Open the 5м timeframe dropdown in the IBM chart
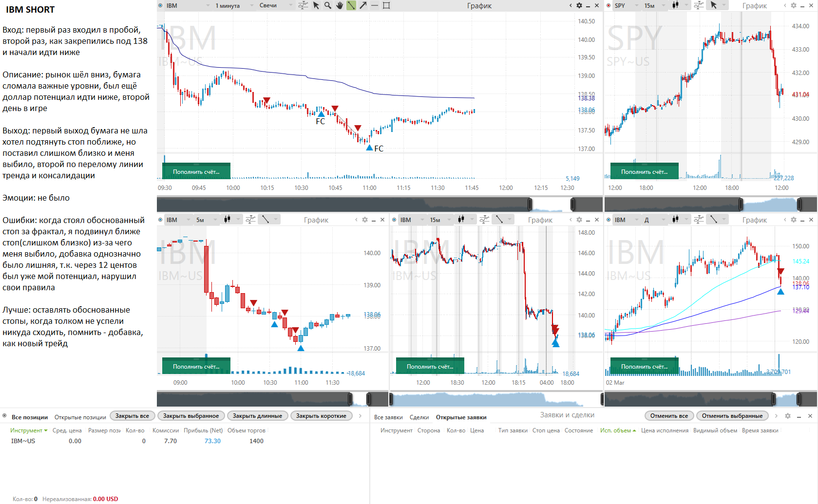The height and width of the screenshot is (504, 818). 206,220
